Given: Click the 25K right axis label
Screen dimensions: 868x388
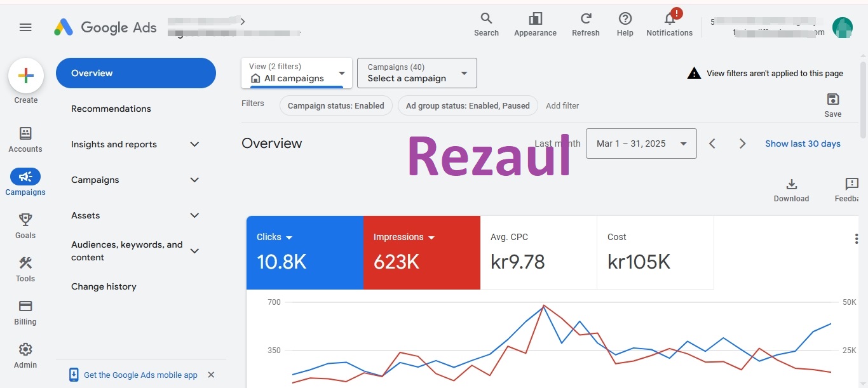Looking at the screenshot, I should point(850,350).
